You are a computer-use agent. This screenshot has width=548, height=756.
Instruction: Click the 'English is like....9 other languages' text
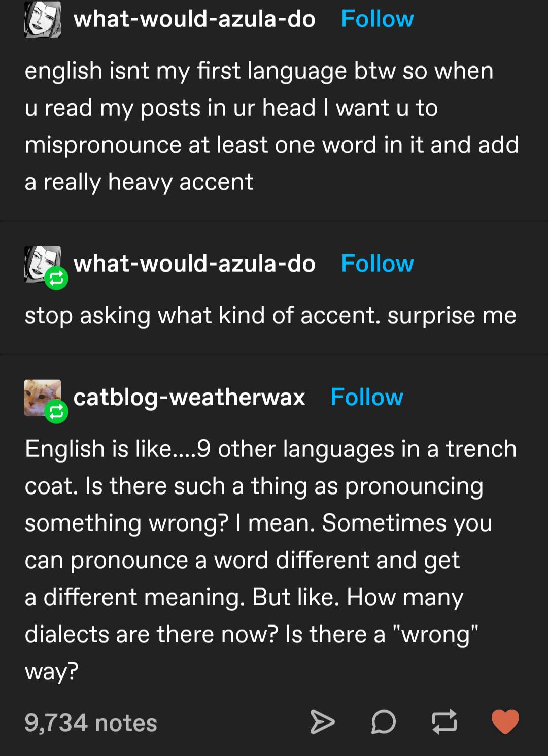point(270,449)
